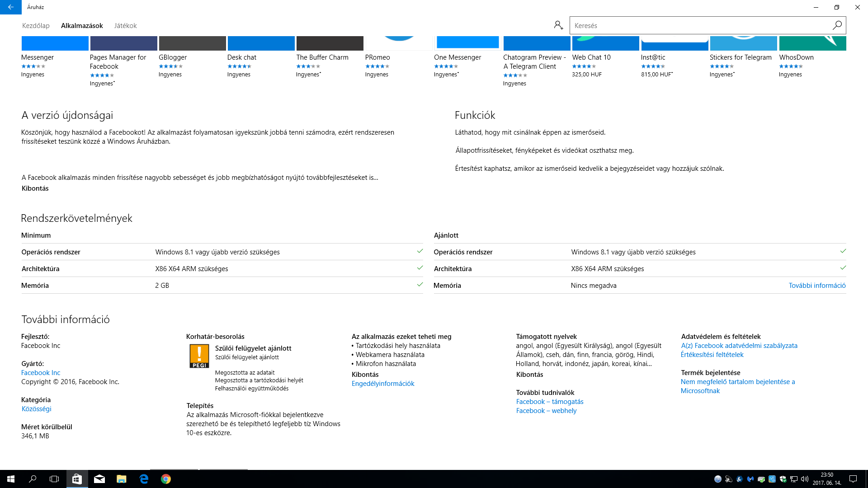Click the back arrow in title bar

(10, 7)
